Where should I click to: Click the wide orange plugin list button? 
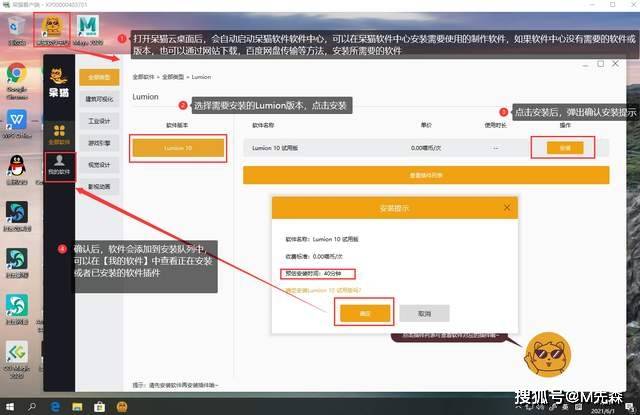click(x=426, y=175)
